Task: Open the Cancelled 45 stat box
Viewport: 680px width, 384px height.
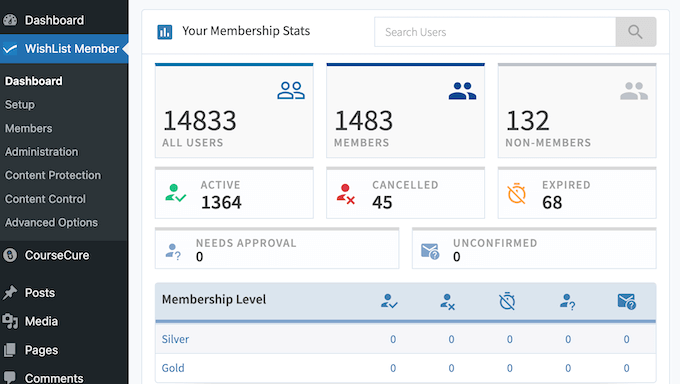Action: tap(405, 193)
